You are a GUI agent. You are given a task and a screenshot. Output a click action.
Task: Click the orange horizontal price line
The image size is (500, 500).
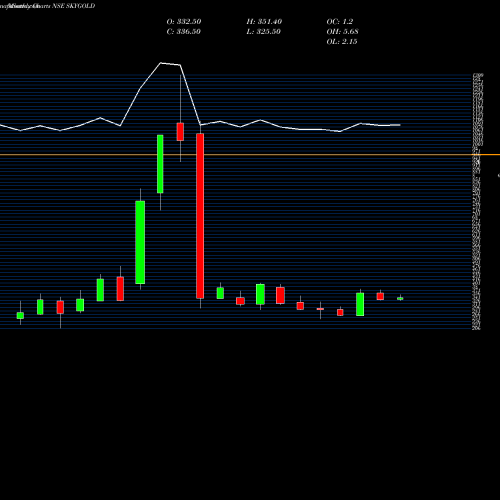point(250,155)
